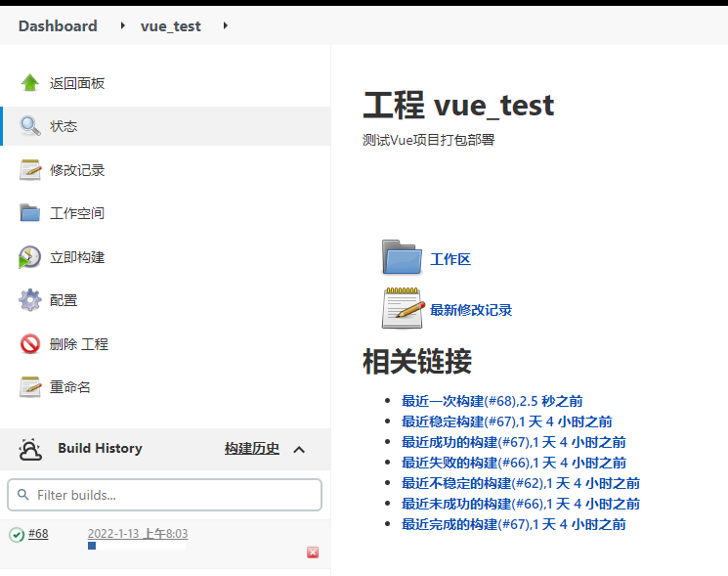Open 最近失败的构建(#66) link
This screenshot has width=728, height=576.
coord(513,463)
